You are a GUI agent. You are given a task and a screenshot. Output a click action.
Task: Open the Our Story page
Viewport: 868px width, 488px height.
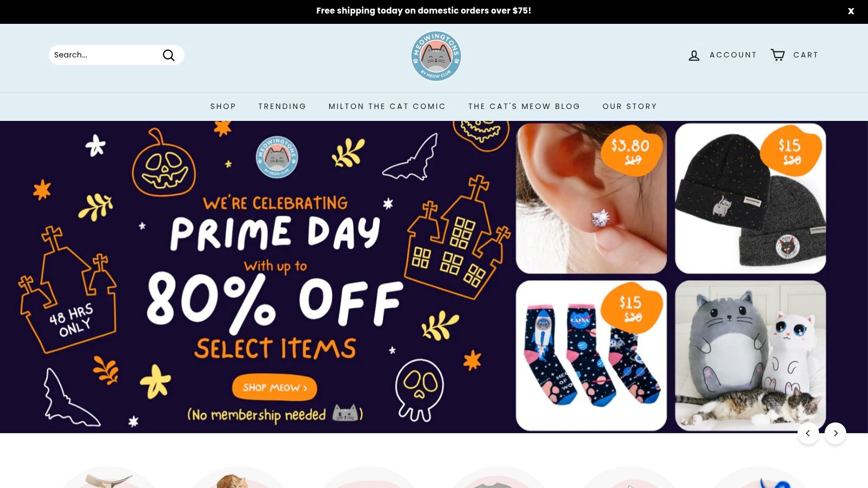point(629,106)
